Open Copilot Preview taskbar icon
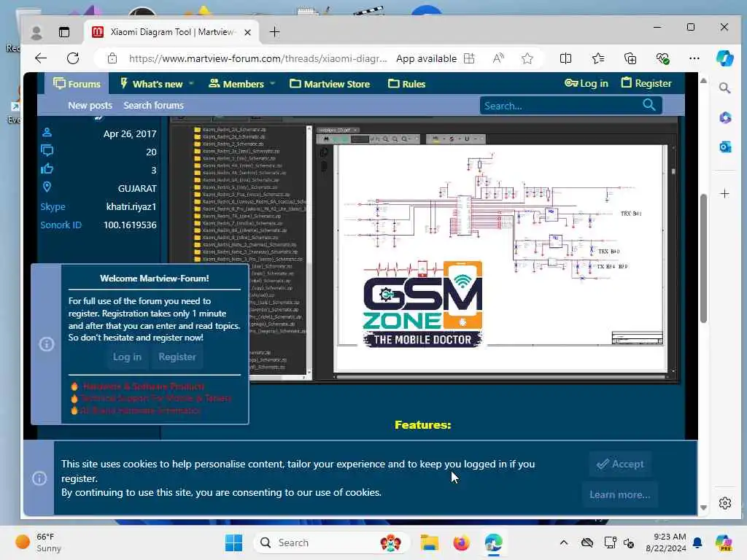The image size is (747, 560). point(724,542)
